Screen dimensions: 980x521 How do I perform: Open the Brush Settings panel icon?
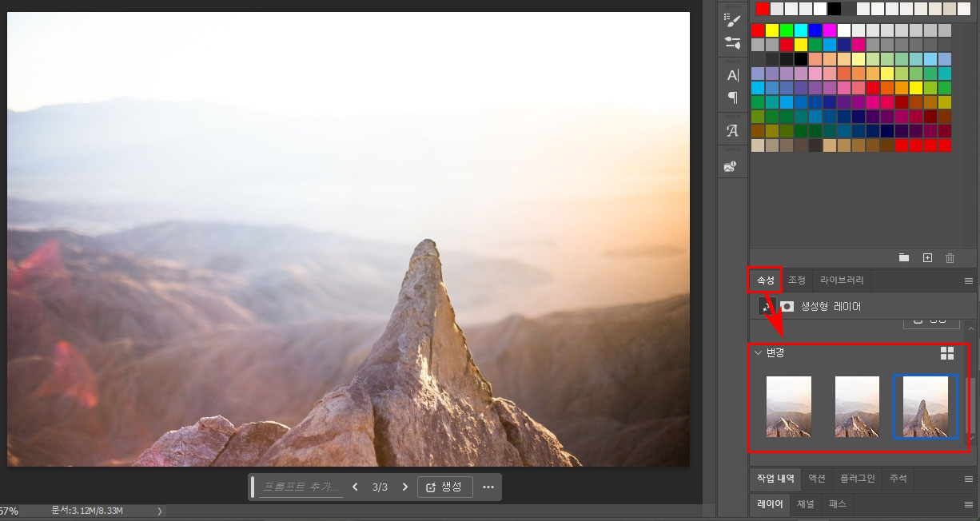click(x=732, y=19)
